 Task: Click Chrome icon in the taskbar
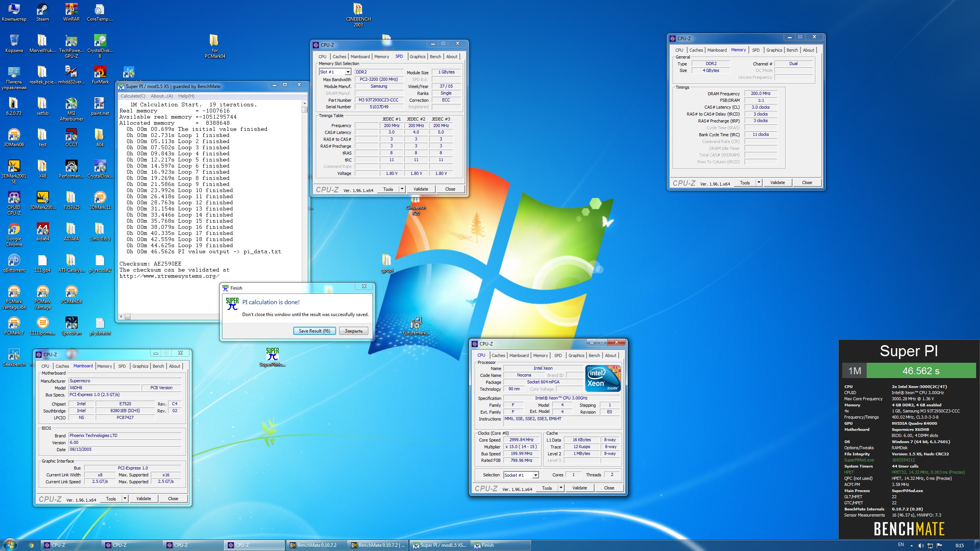(31, 545)
